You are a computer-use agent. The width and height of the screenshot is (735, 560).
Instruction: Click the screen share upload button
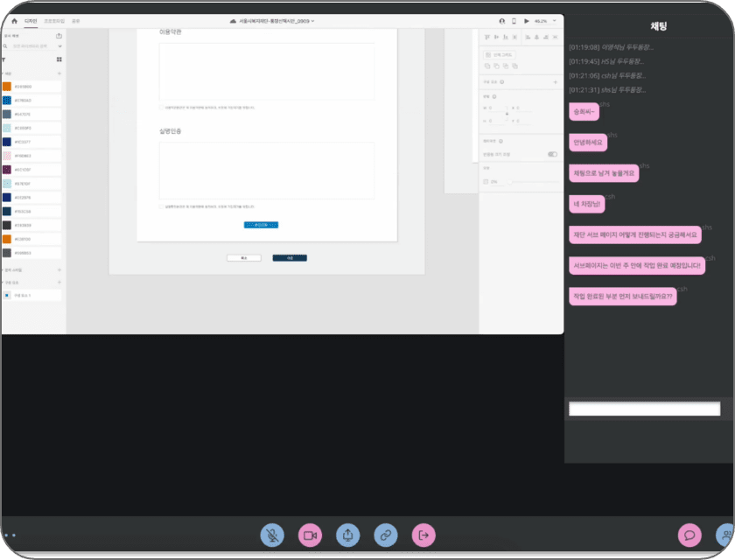click(348, 535)
